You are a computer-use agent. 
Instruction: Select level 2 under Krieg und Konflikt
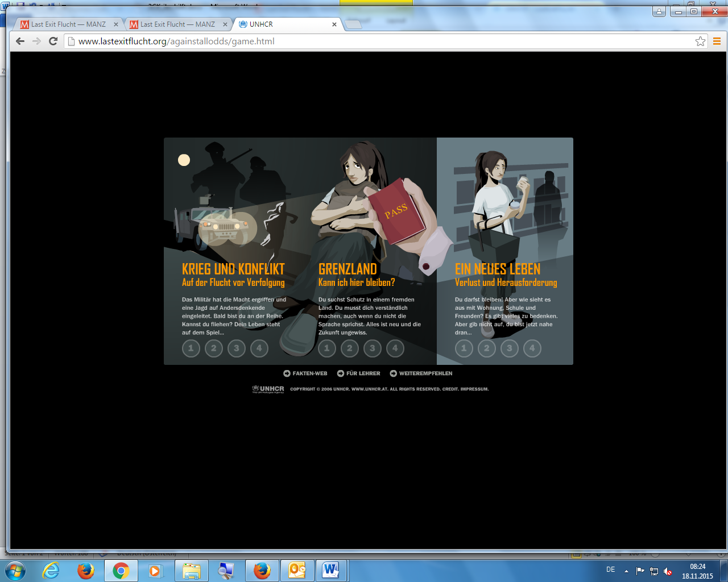point(214,348)
